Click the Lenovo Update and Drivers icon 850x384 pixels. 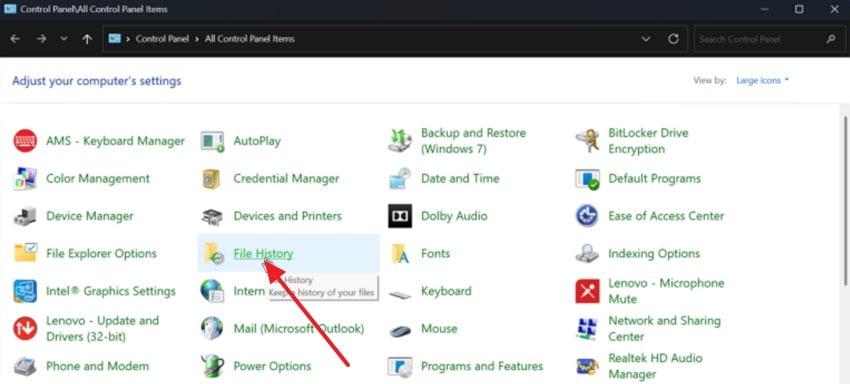pyautogui.click(x=25, y=329)
